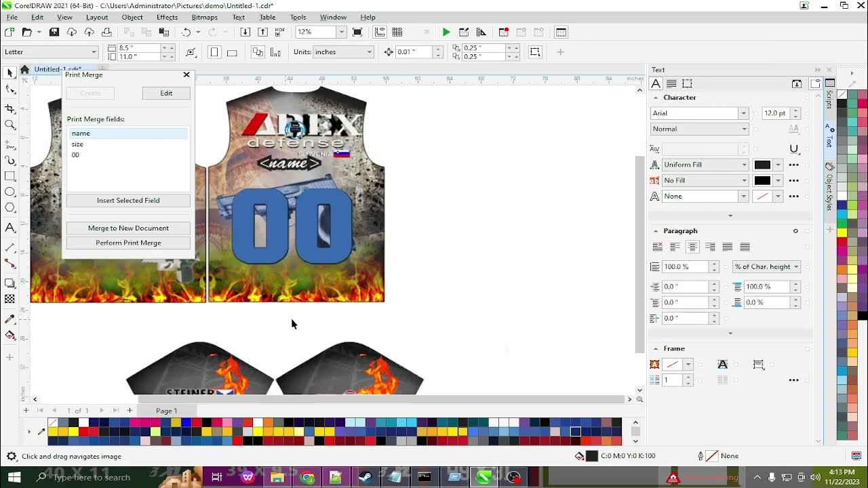This screenshot has height=488, width=868.
Task: Show Character properties in Text docker
Action: click(656, 83)
